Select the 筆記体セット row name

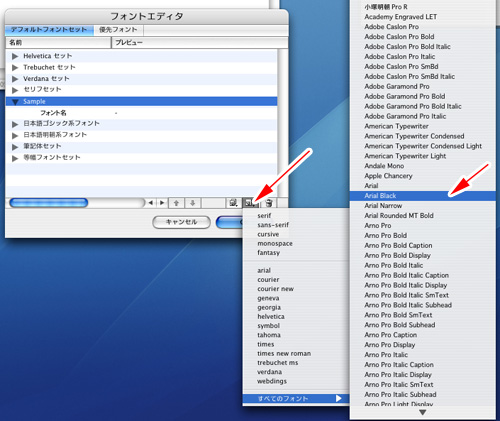tap(42, 146)
